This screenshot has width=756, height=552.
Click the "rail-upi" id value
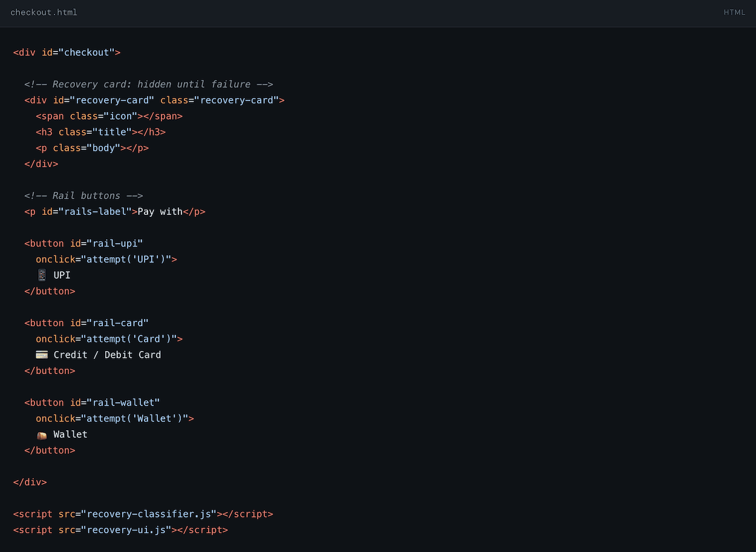(x=115, y=243)
